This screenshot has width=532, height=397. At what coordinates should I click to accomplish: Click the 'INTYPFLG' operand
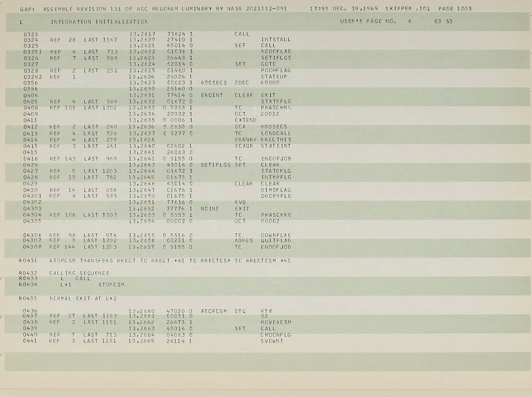coord(276,177)
